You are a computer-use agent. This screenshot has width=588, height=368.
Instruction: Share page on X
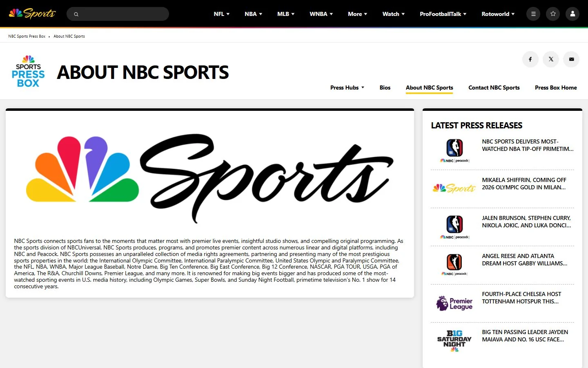551,59
